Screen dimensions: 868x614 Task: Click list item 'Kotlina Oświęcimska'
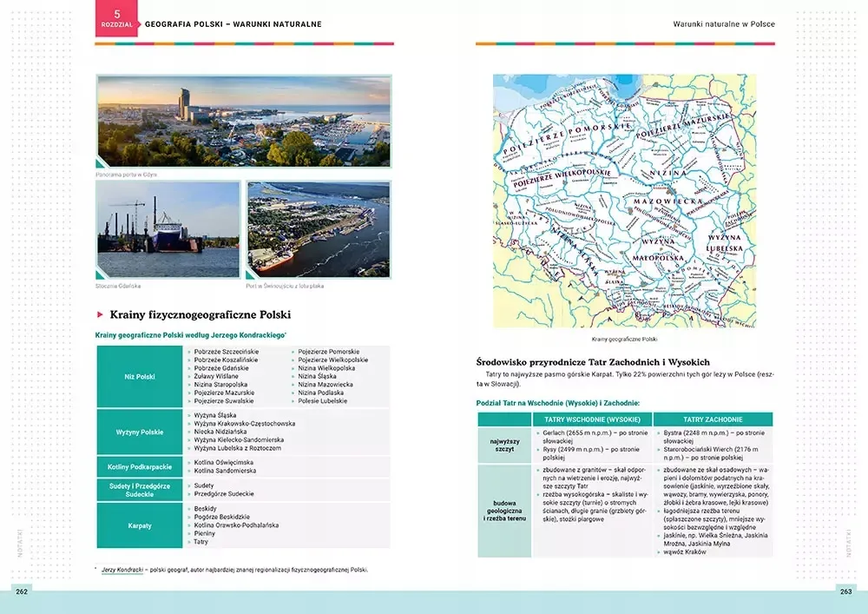[224, 462]
